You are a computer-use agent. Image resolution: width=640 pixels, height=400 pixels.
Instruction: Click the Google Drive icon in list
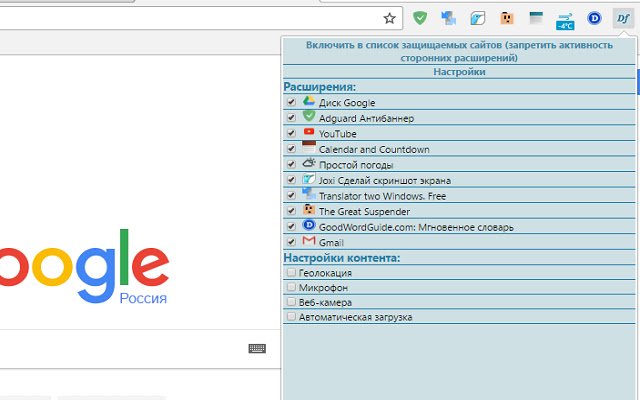pos(309,100)
